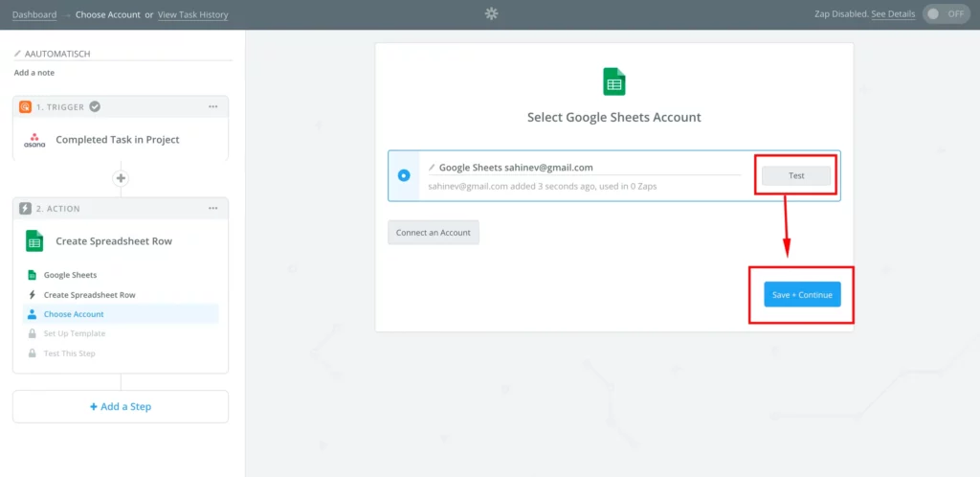Click the large Google Sheets icon beside Create Spreadsheet Row

pyautogui.click(x=34, y=240)
